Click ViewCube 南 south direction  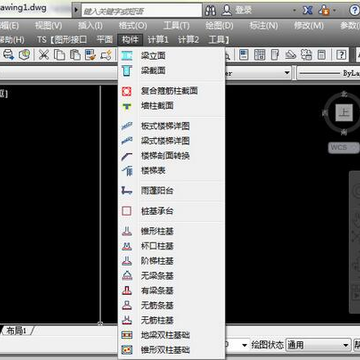click(x=344, y=133)
